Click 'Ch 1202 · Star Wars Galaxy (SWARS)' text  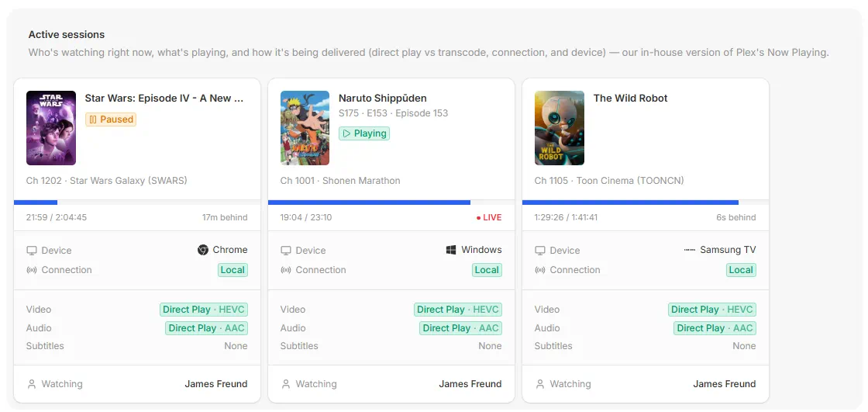(x=106, y=181)
